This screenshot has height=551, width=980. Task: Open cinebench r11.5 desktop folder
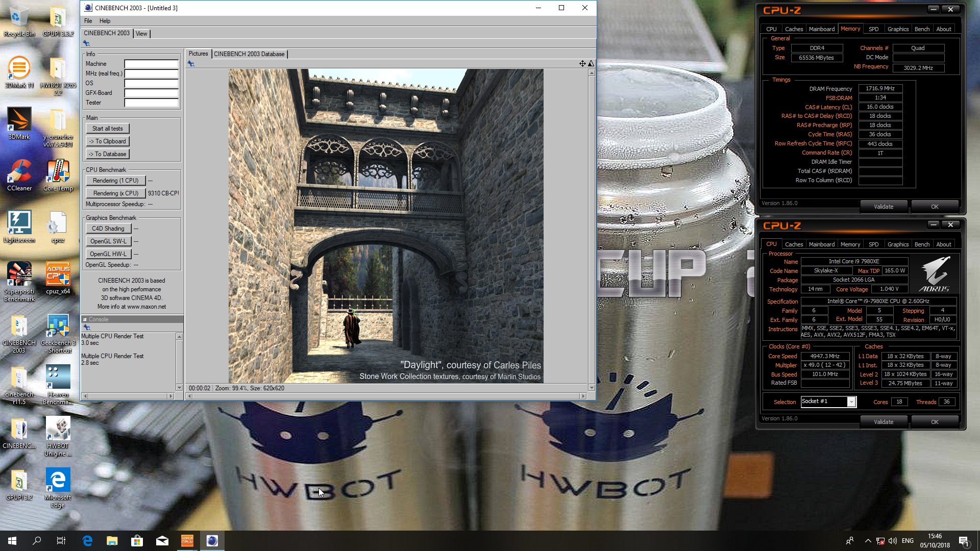click(19, 385)
